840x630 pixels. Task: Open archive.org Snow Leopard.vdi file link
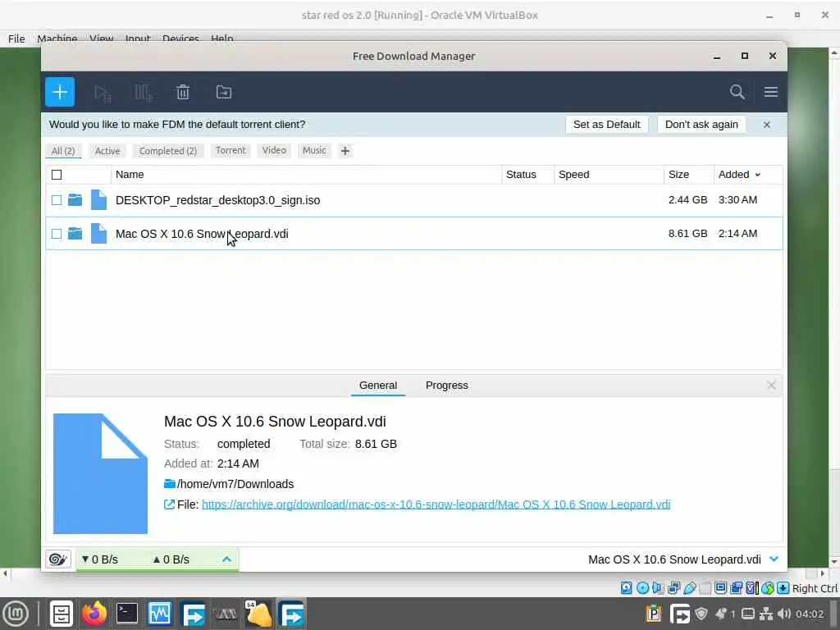pos(436,504)
